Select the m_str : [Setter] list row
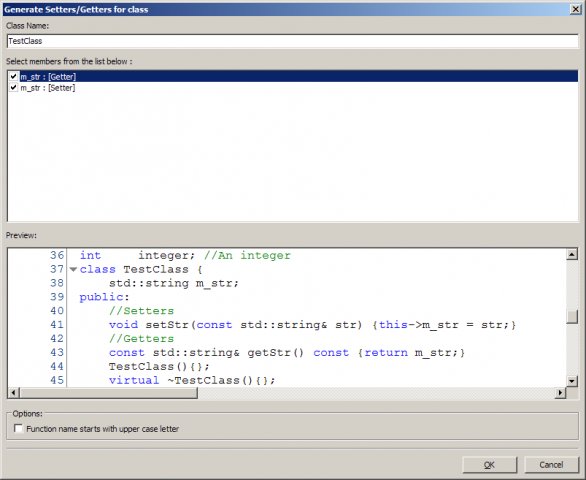This screenshot has height=480, width=586. (x=293, y=87)
